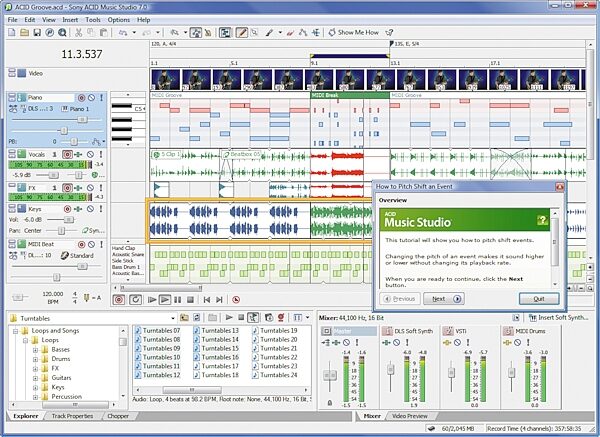Open the Undo history dropdown arrow

(x=134, y=33)
